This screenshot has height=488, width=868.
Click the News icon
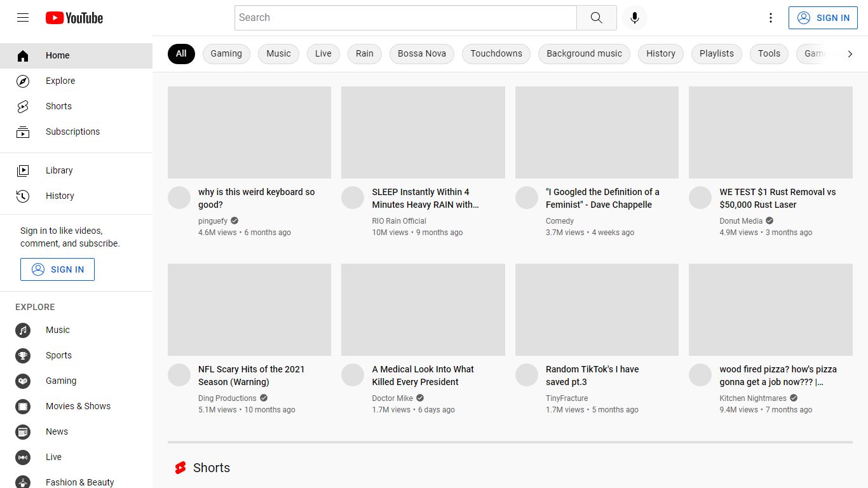[x=23, y=432]
